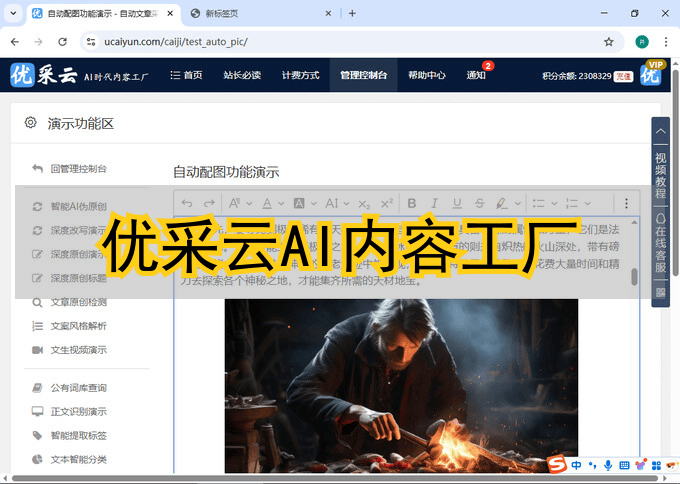Image resolution: width=680 pixels, height=484 pixels.
Task: Click the red 充值 recharge button
Action: pyautogui.click(x=623, y=76)
